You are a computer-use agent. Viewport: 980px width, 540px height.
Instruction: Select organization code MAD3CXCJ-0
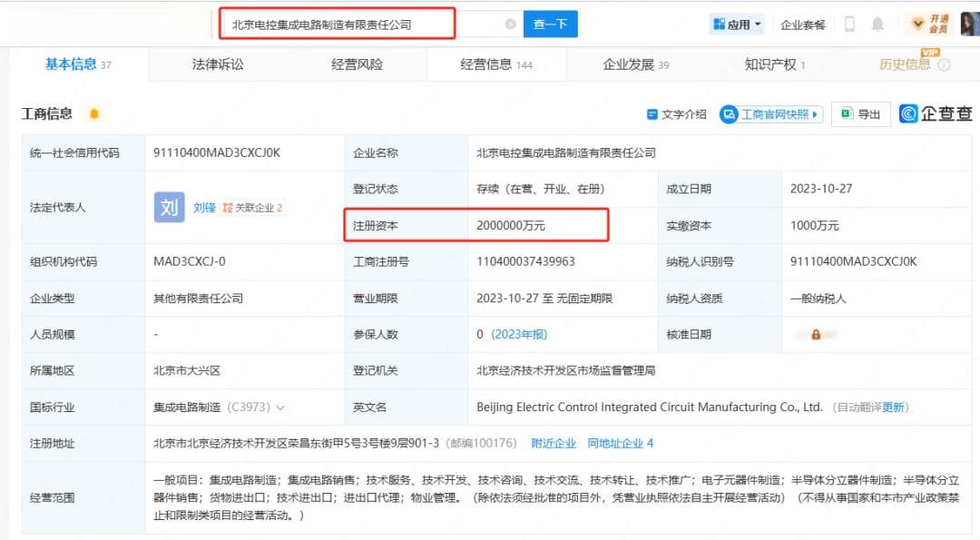click(x=190, y=261)
